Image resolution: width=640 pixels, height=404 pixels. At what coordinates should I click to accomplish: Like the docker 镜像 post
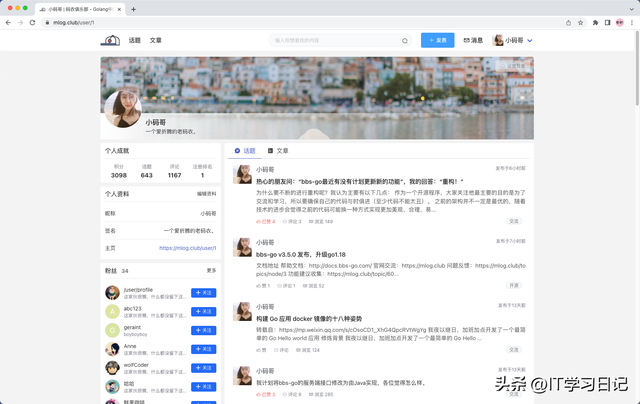pyautogui.click(x=261, y=350)
